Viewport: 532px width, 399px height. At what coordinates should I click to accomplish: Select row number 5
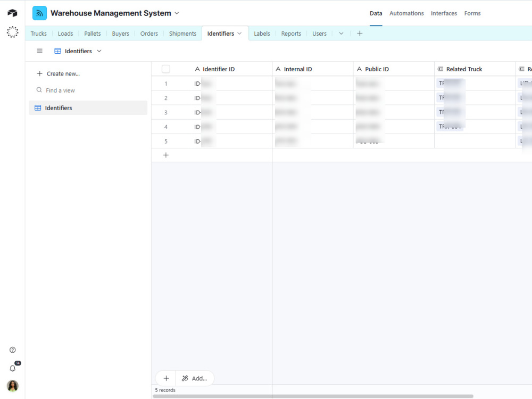click(x=166, y=141)
